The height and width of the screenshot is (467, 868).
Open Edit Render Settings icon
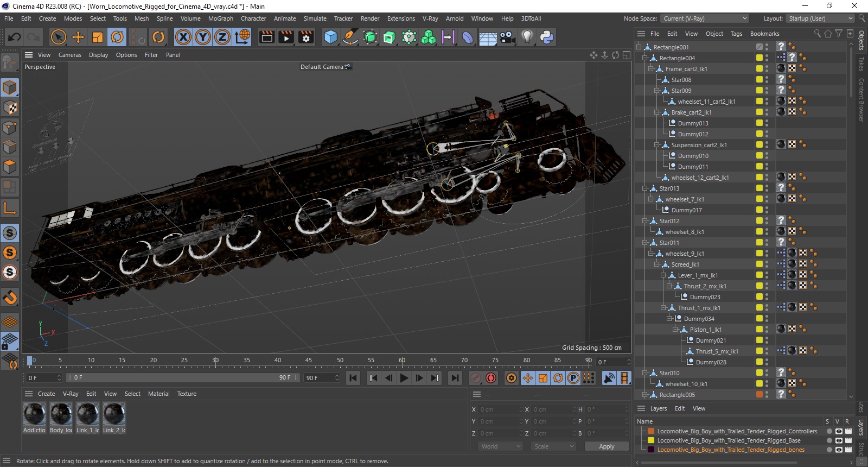307,37
